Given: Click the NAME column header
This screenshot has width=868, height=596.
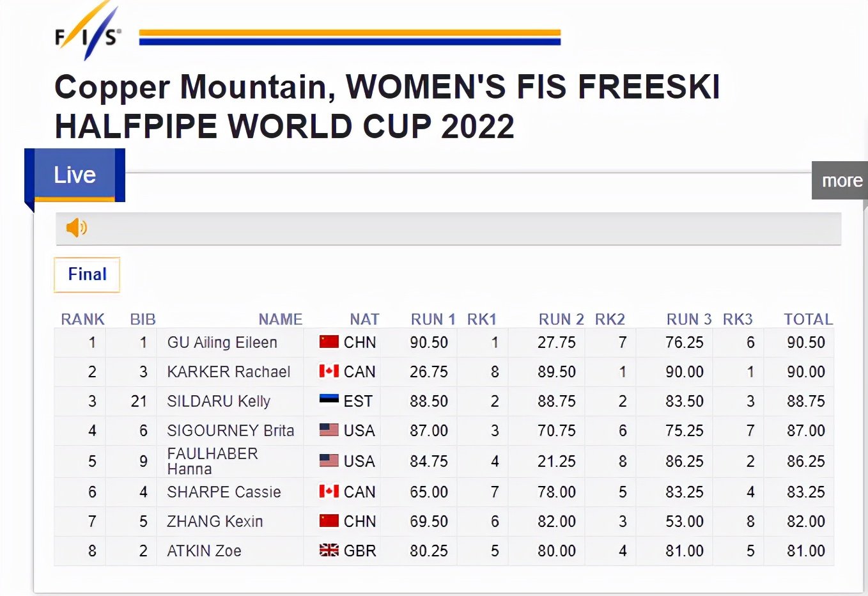Looking at the screenshot, I should [x=280, y=319].
